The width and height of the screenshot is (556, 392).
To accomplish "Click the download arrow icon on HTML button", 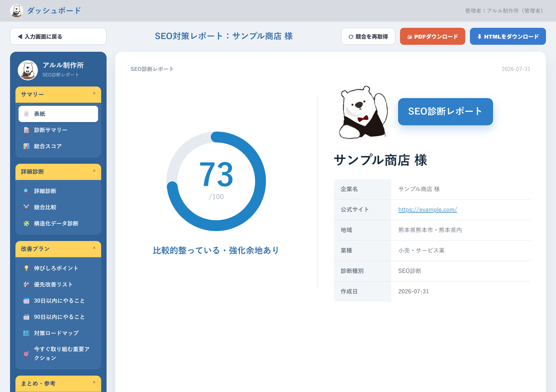I will tap(479, 37).
